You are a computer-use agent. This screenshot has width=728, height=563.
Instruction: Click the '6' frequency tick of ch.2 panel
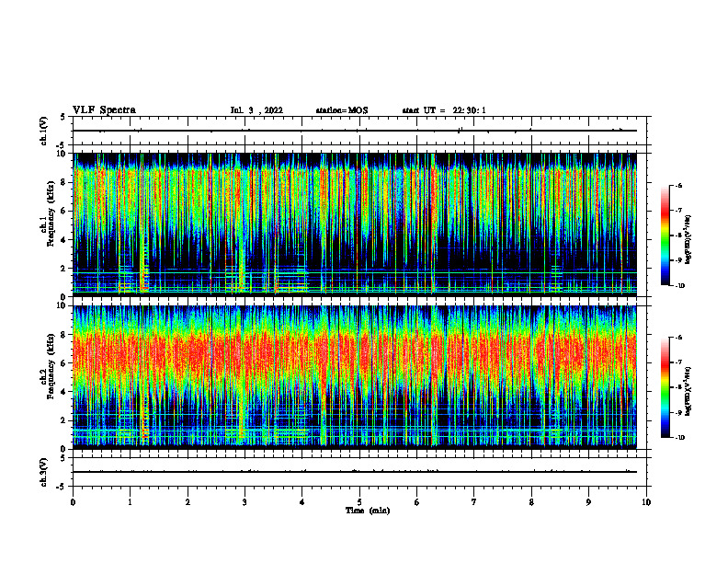pos(64,363)
